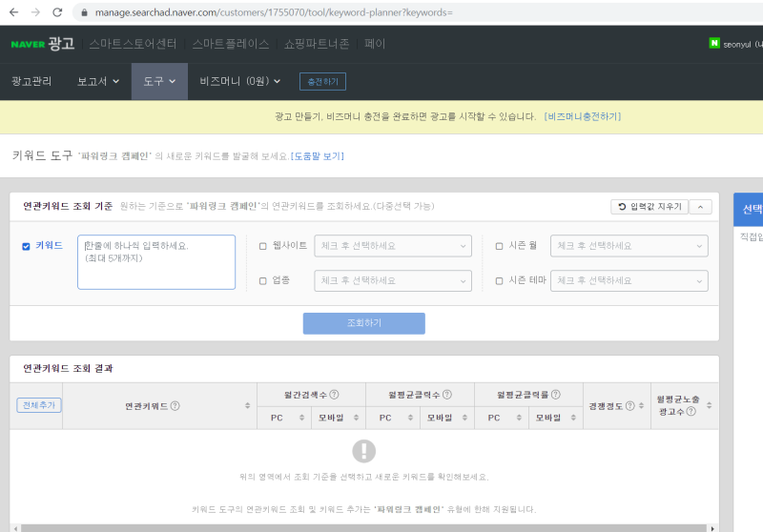This screenshot has height=532, width=763.
Task: Click the 입력값 지우기 reset button
Action: [650, 207]
